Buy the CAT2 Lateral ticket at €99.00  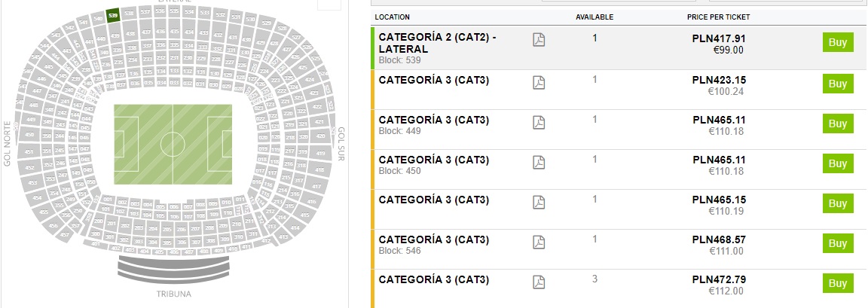(x=838, y=43)
